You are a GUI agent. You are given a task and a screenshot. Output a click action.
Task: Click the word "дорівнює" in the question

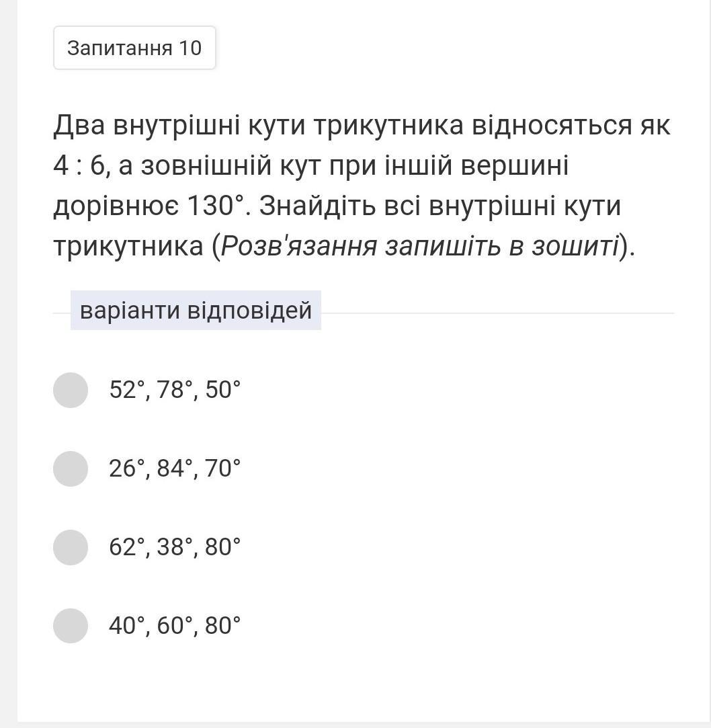click(x=116, y=206)
